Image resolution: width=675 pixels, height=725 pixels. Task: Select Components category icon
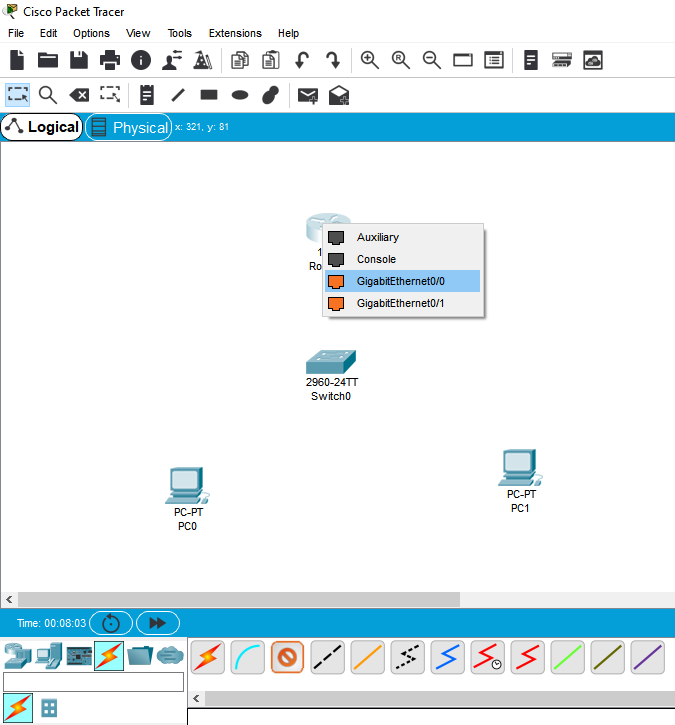click(79, 656)
